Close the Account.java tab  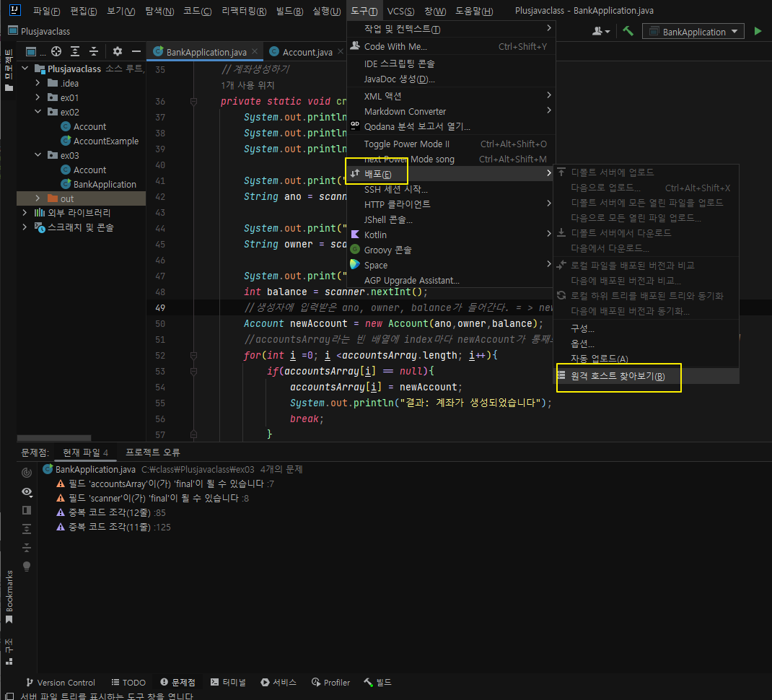pyautogui.click(x=341, y=51)
